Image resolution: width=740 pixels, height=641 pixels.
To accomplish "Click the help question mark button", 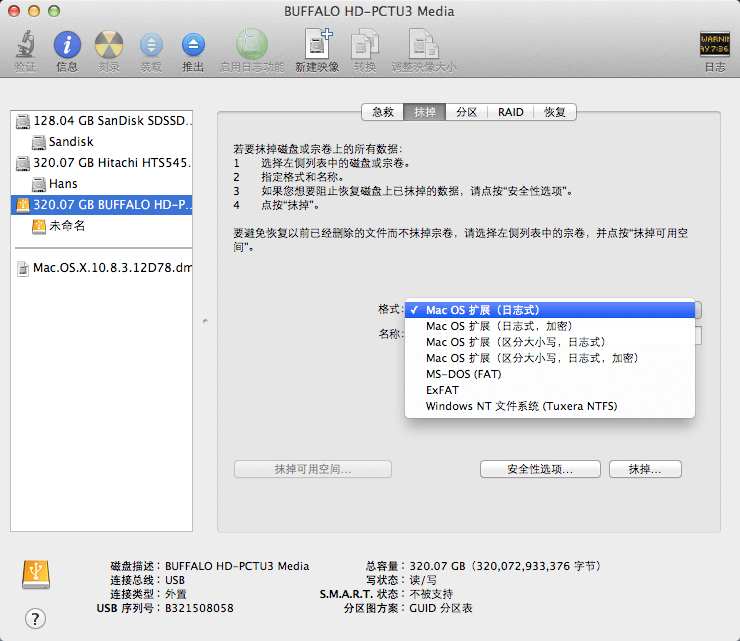I will click(x=35, y=619).
